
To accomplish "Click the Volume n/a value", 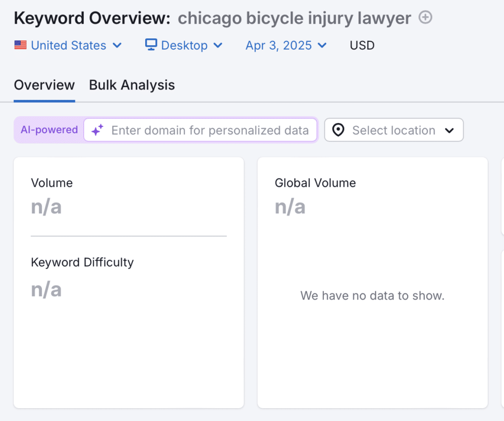I will coord(46,207).
